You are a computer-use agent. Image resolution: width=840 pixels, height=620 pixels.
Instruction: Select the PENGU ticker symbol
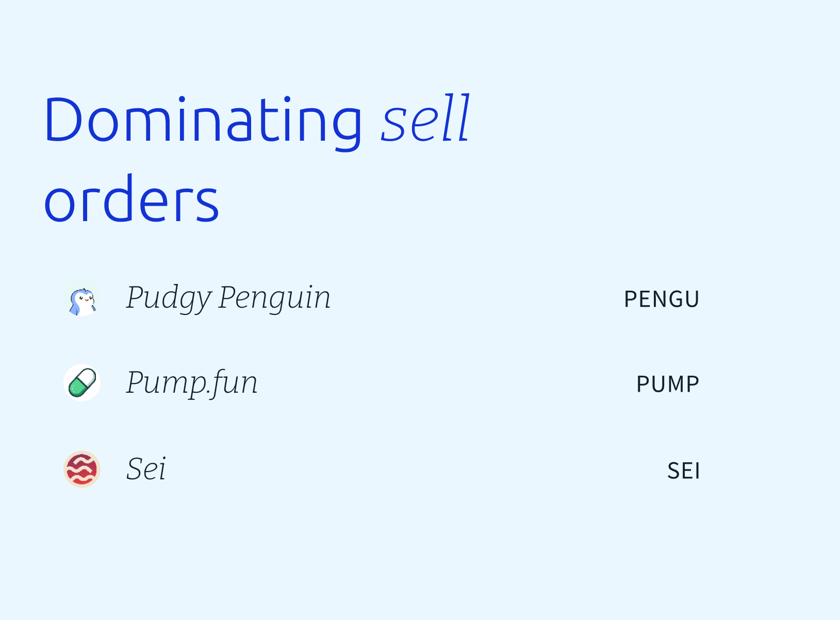[x=662, y=299]
